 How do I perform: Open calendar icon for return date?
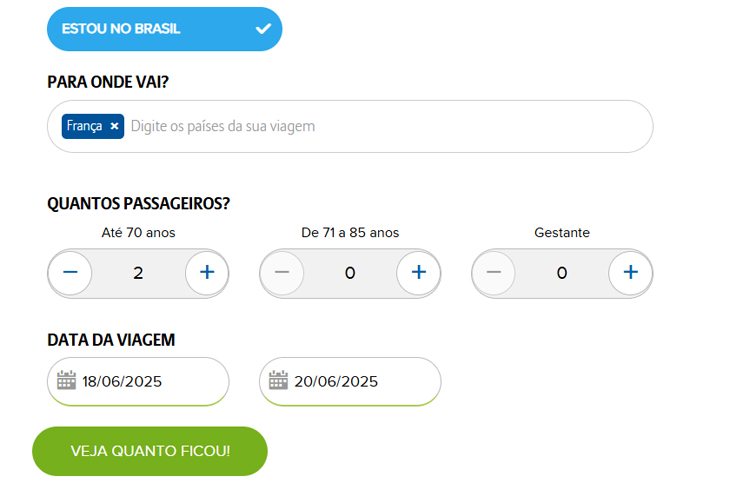point(278,380)
